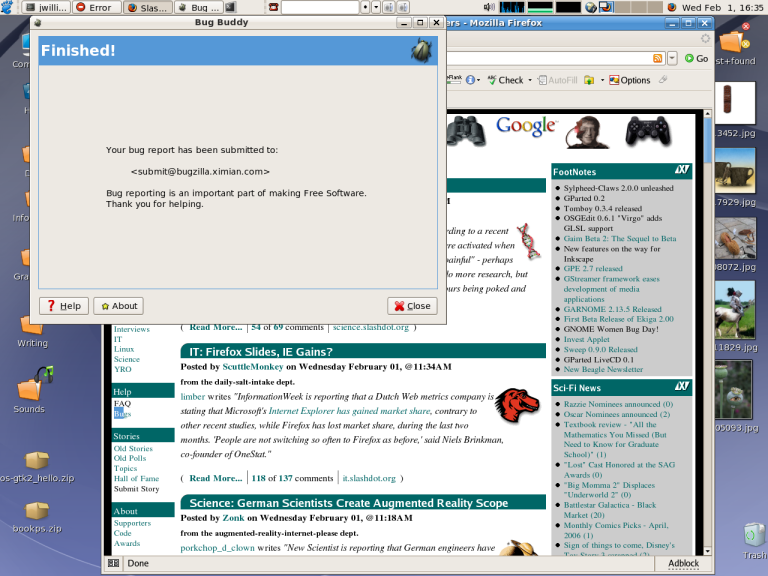Click the GNOME panel text entry field
This screenshot has width=768, height=576.
pos(320,7)
